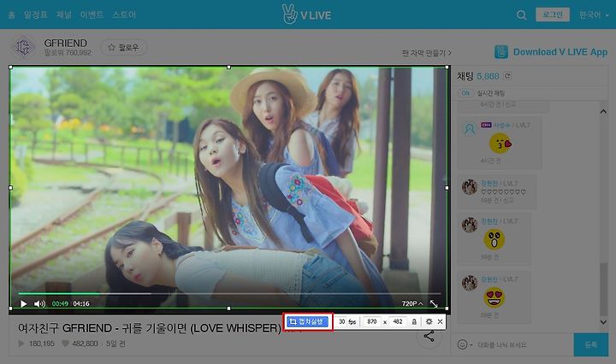Click the elapsed time 00:49
Screen dimensions: 616x364
point(60,304)
